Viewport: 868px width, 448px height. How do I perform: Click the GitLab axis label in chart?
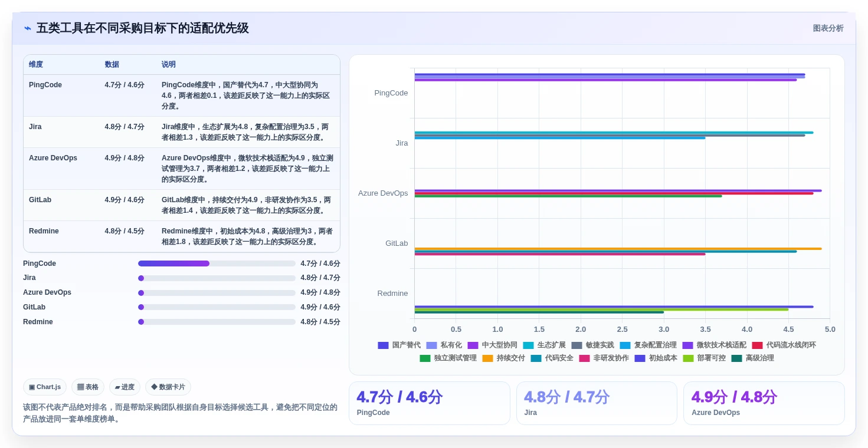click(x=397, y=243)
